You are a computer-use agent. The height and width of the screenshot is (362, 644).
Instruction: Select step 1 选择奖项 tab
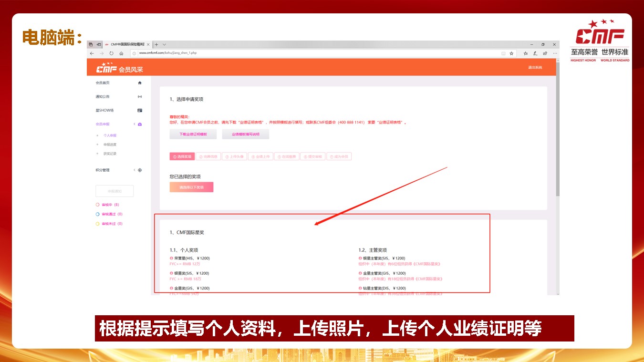(182, 156)
